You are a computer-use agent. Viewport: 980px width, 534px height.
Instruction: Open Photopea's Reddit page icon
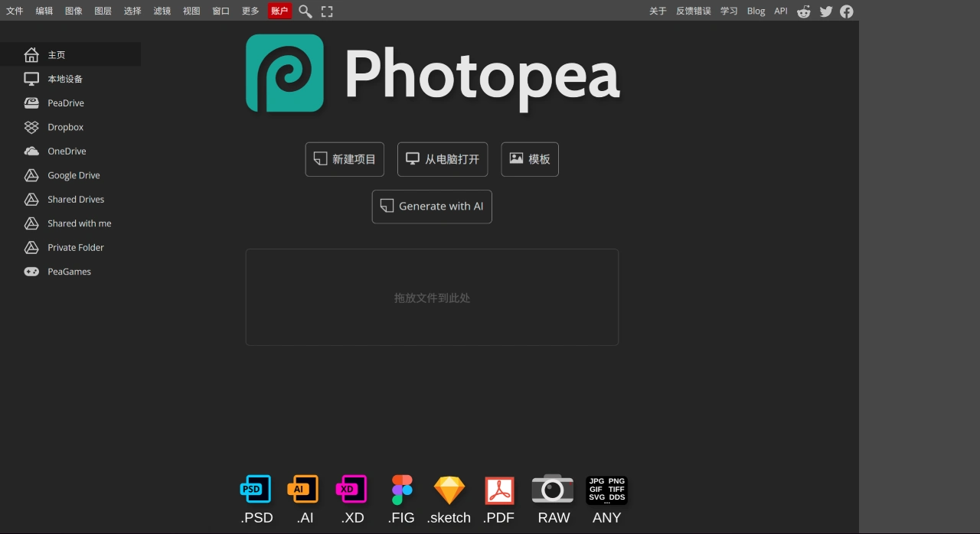click(804, 11)
